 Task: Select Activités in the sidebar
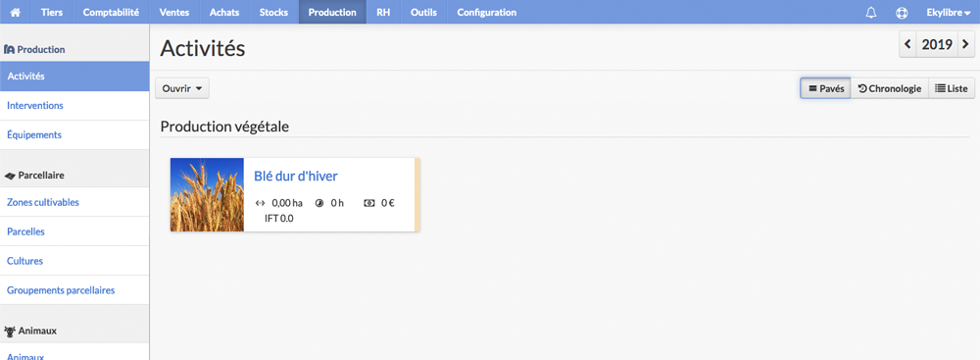pos(74,77)
